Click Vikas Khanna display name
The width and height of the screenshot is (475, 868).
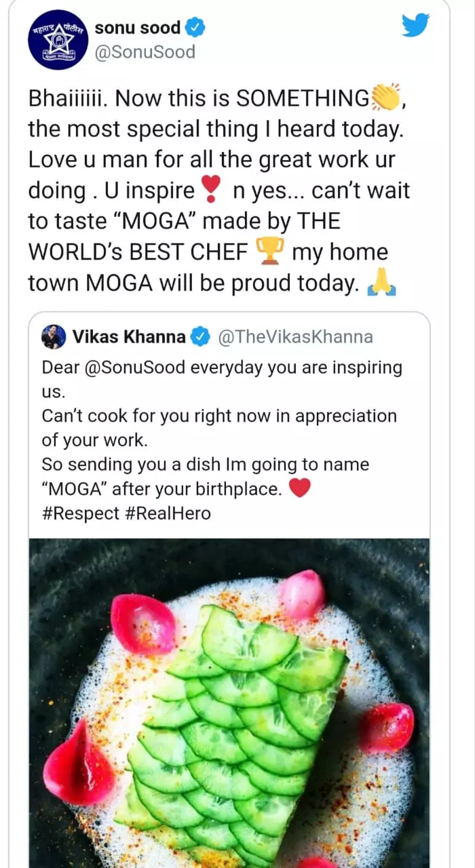(x=129, y=337)
